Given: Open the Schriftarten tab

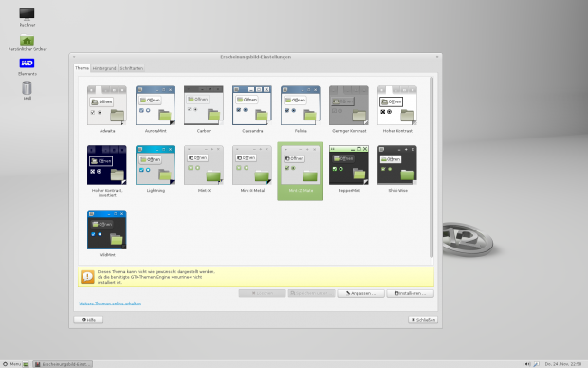Looking at the screenshot, I should point(132,68).
